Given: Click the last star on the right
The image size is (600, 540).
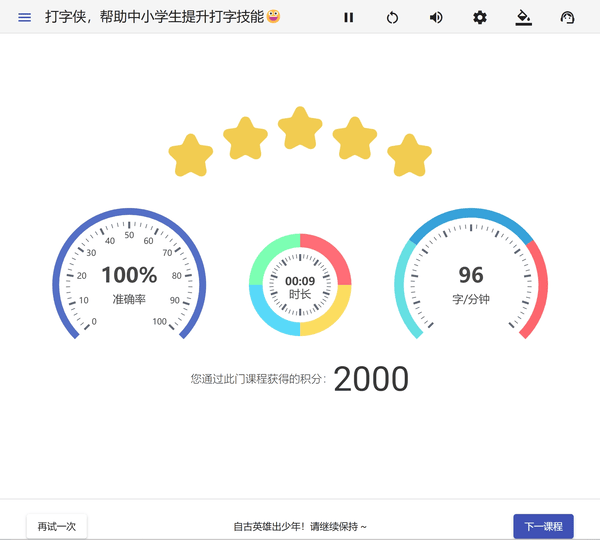Looking at the screenshot, I should 409,157.
